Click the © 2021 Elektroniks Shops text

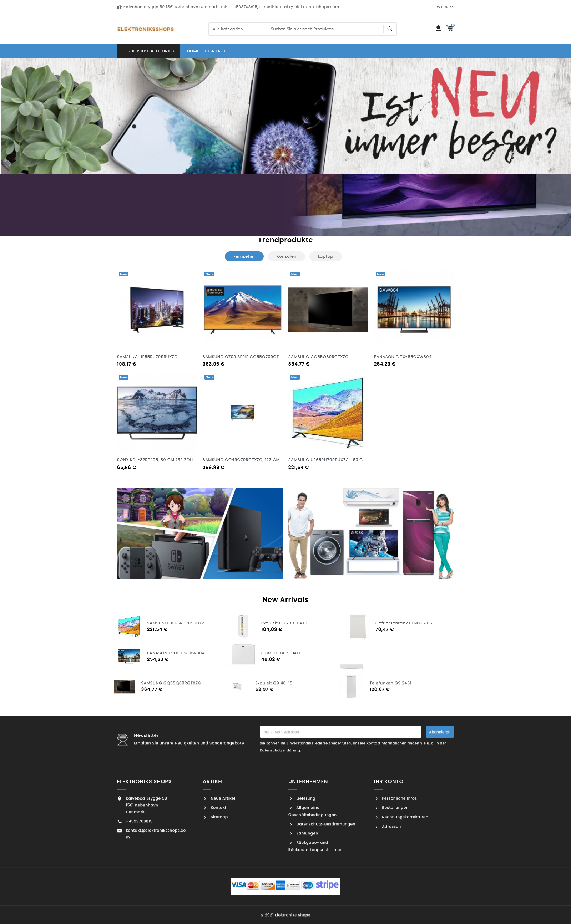[285, 915]
